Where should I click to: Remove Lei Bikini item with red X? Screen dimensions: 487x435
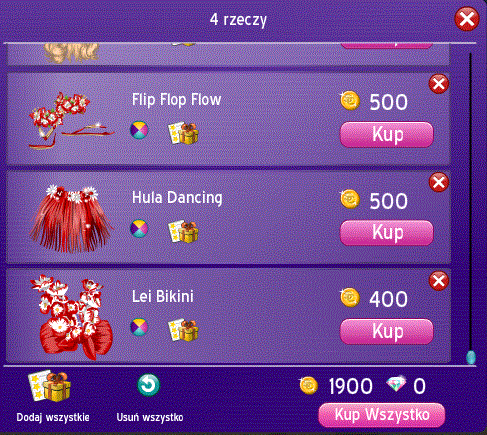pyautogui.click(x=439, y=281)
